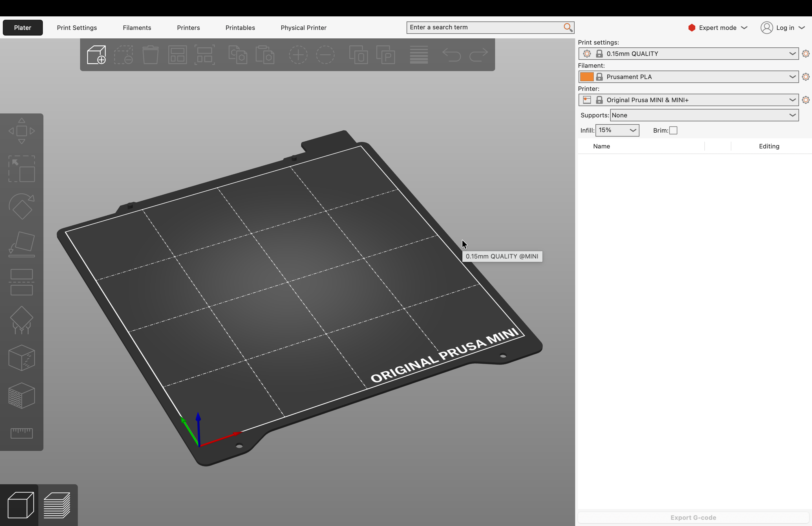
Task: Open the Filaments tab
Action: 137,28
